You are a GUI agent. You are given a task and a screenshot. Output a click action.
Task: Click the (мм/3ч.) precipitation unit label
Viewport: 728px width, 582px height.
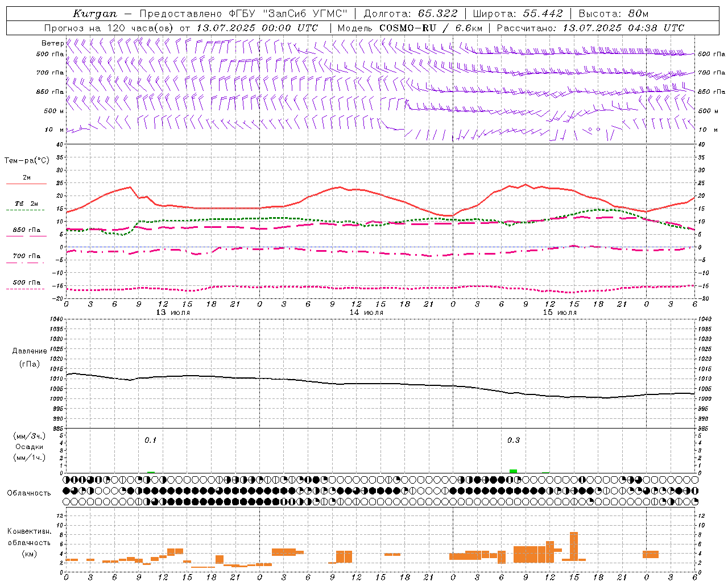click(30, 436)
